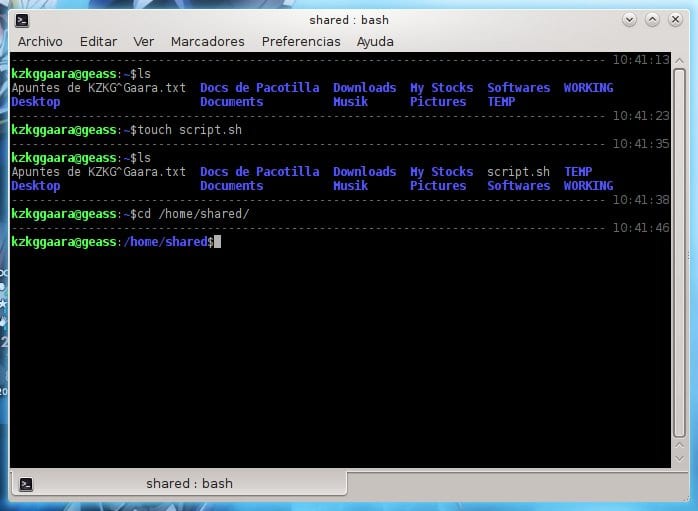Click 'Pictures' in the second ls output
Screen dimensions: 698x511
(438, 186)
